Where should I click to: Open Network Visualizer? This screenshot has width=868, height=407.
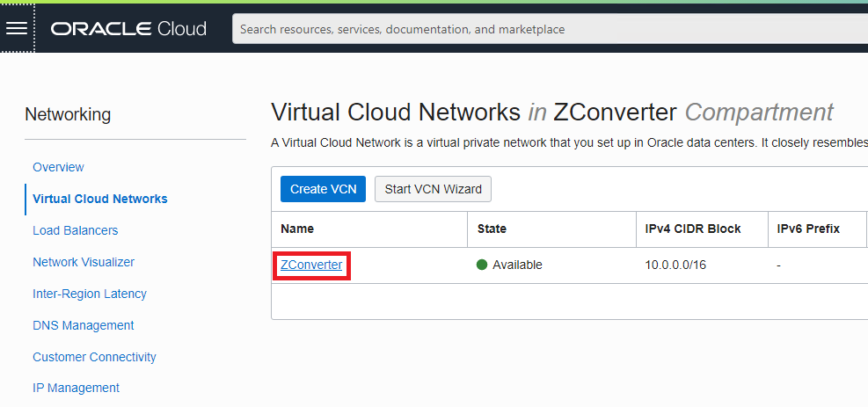(x=84, y=262)
